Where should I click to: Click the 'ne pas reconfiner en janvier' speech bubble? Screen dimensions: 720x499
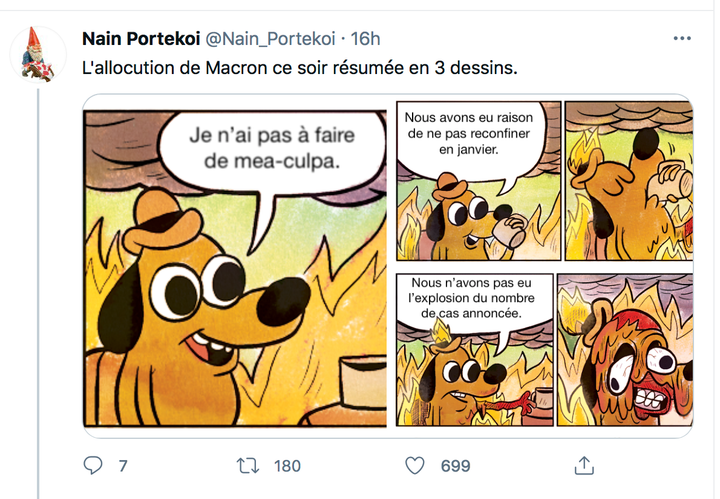469,134
